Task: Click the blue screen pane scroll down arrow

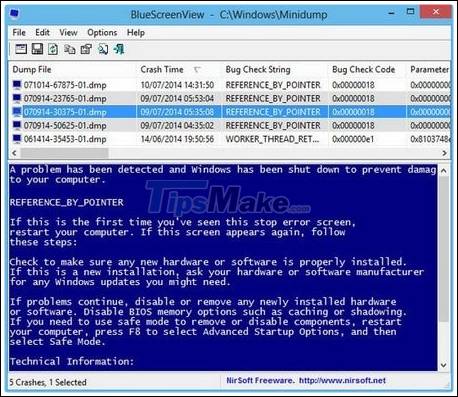Action: click(x=444, y=365)
